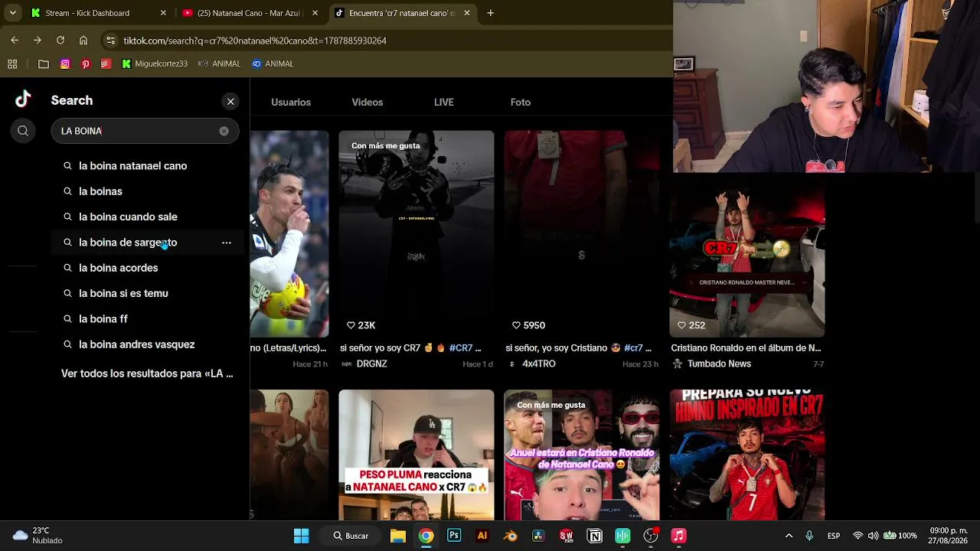The image size is (980, 551).
Task: Open Notion from the taskbar
Action: [595, 536]
